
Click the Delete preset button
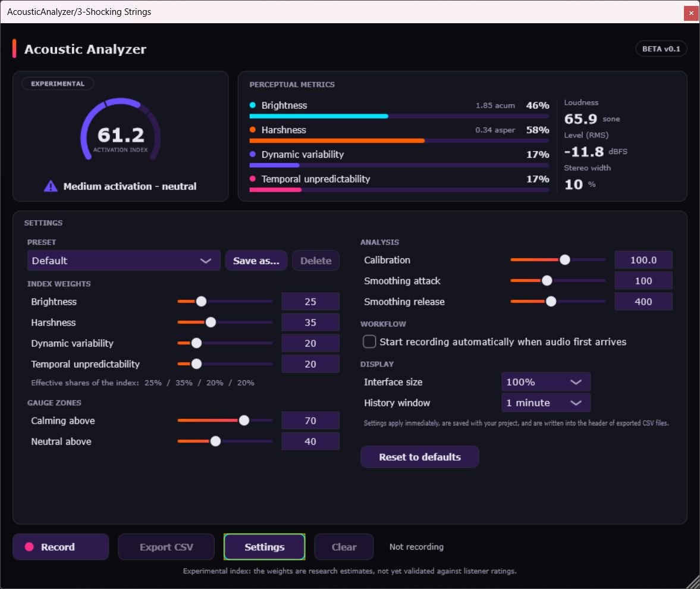click(316, 261)
